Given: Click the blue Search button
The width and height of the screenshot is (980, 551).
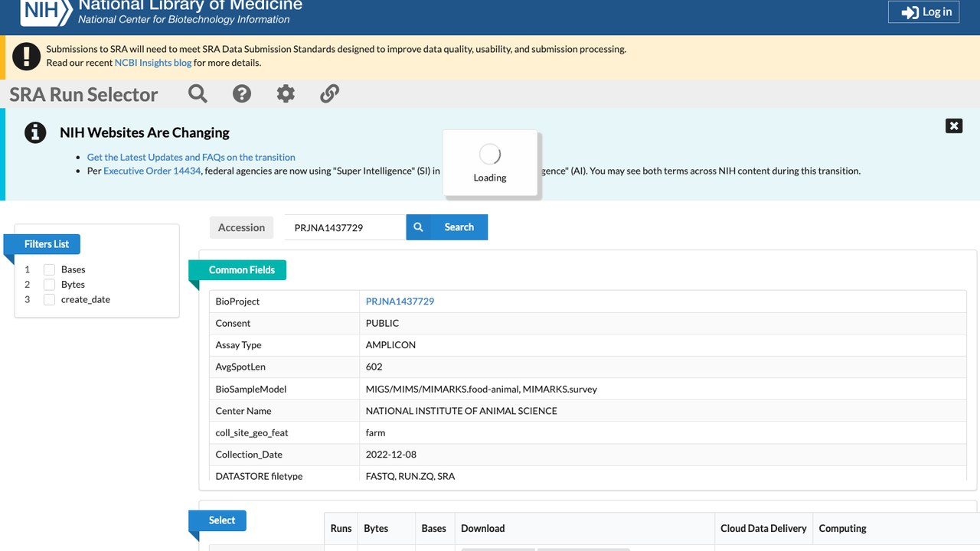Looking at the screenshot, I should [x=447, y=227].
